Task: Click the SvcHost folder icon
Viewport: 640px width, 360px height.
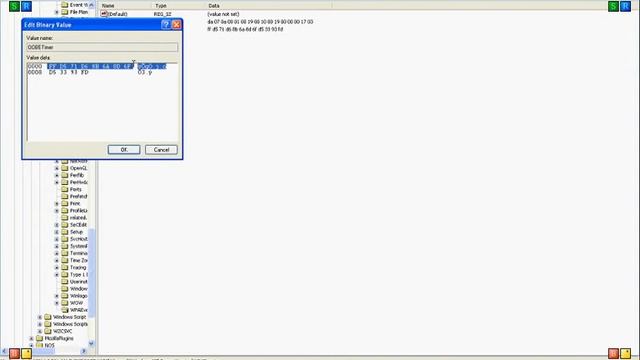Action: pyautogui.click(x=64, y=239)
